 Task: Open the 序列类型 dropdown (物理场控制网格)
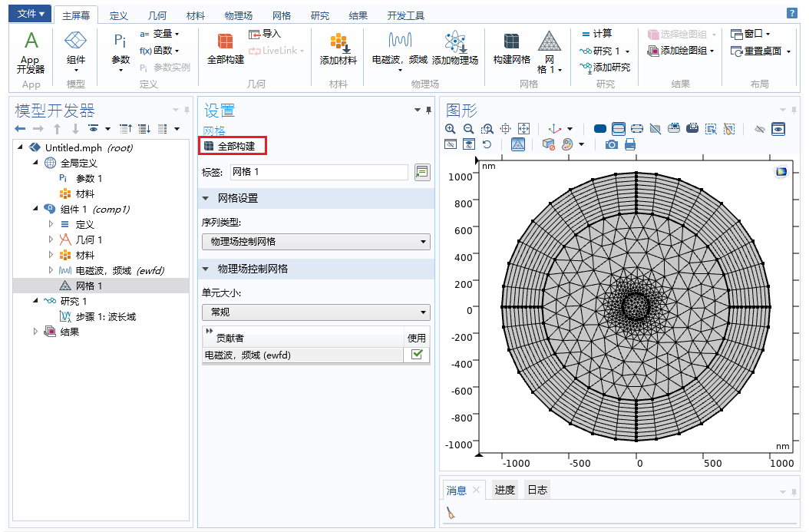tap(315, 242)
